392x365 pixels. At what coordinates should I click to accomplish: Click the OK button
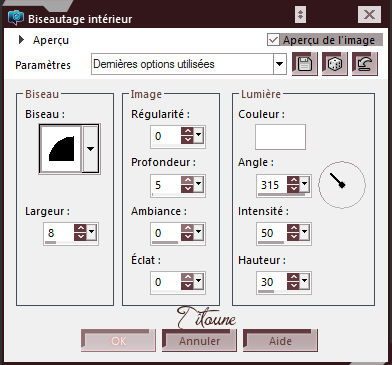[x=118, y=340]
